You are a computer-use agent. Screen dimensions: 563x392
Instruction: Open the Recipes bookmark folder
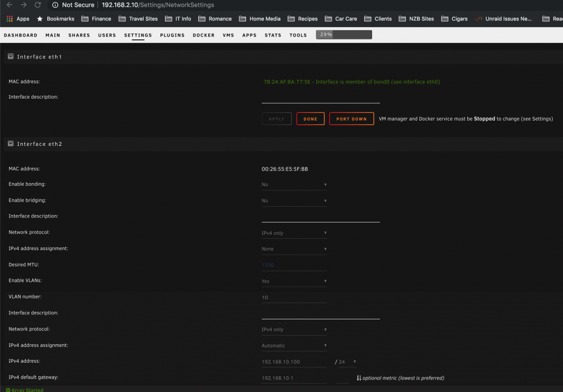303,19
